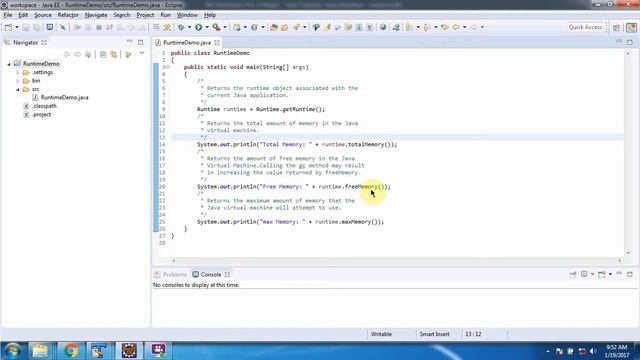
Task: Fold the main method at line 3
Action: click(167, 67)
